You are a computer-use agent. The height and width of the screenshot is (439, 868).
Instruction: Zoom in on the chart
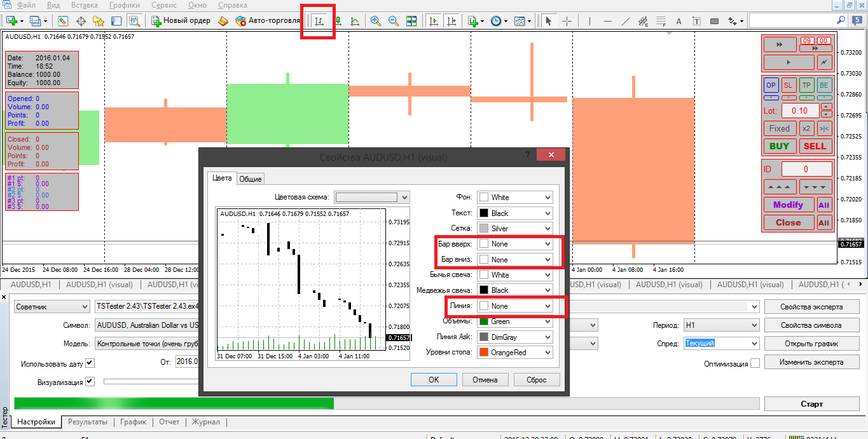[x=376, y=21]
